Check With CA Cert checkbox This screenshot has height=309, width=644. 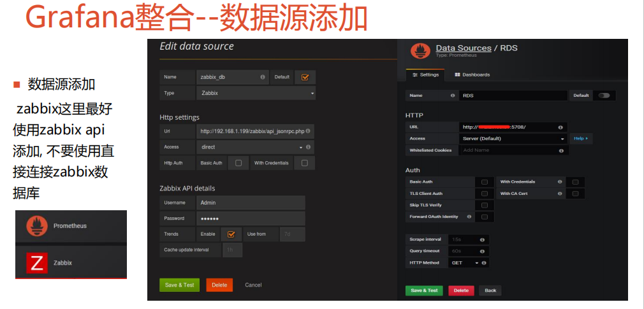(575, 193)
